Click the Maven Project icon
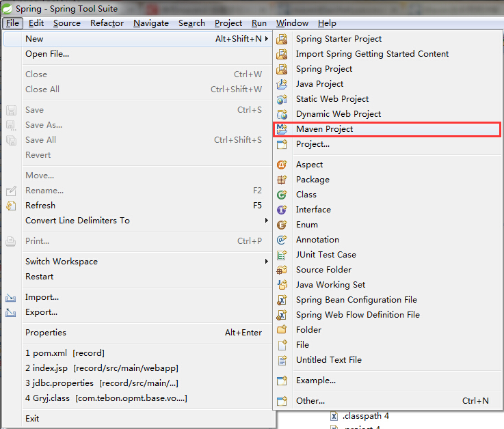The width and height of the screenshot is (504, 429). point(282,129)
